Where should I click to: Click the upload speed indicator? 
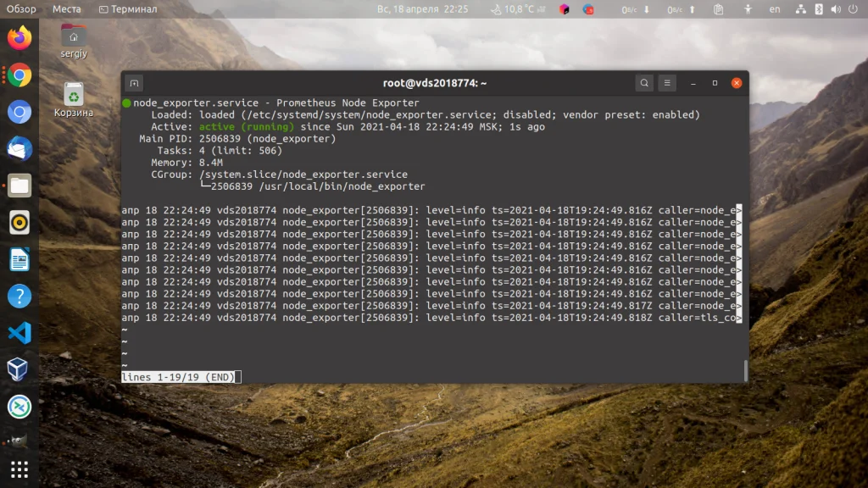point(681,9)
